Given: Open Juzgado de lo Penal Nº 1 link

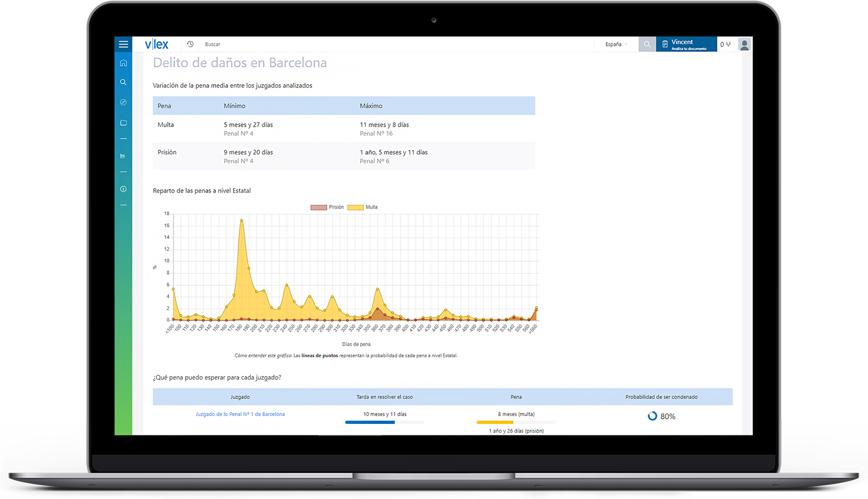Looking at the screenshot, I should click(240, 415).
